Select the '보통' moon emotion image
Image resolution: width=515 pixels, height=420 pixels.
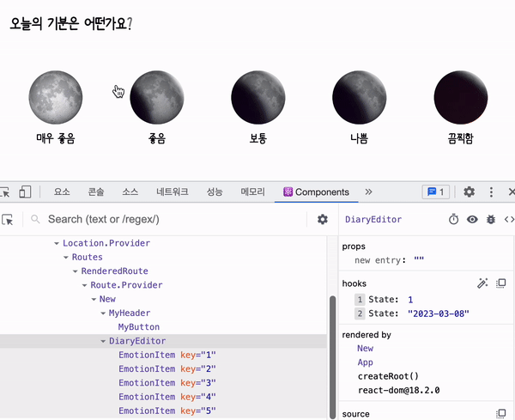tap(258, 97)
